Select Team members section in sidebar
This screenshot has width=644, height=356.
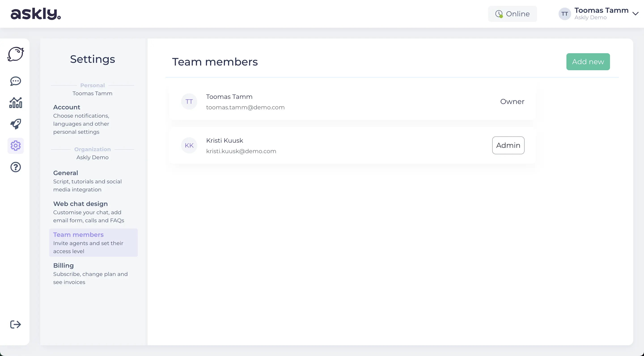click(78, 234)
